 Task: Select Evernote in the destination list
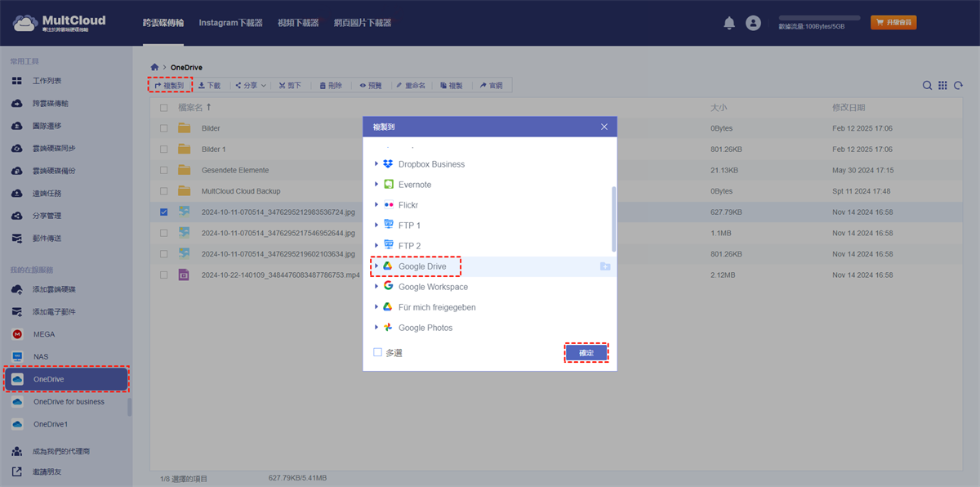point(415,185)
